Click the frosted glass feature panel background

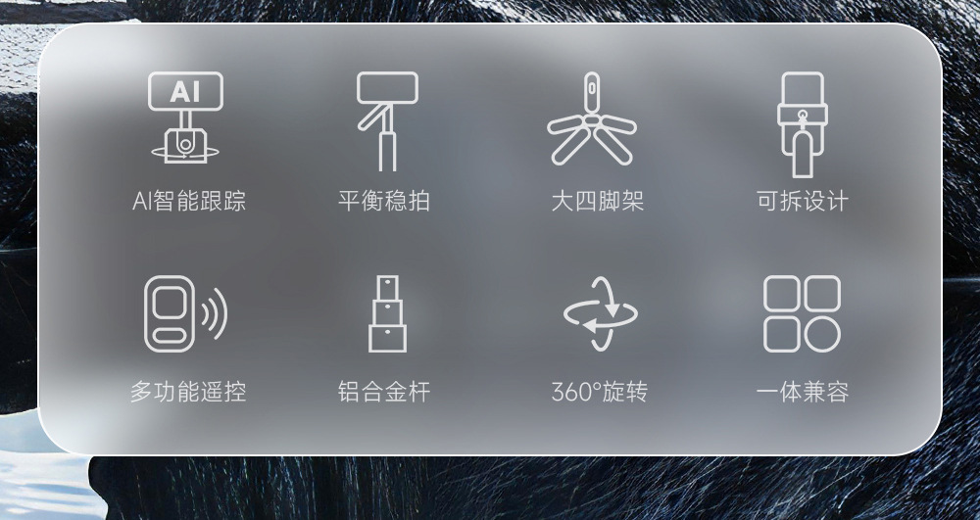[490, 240]
